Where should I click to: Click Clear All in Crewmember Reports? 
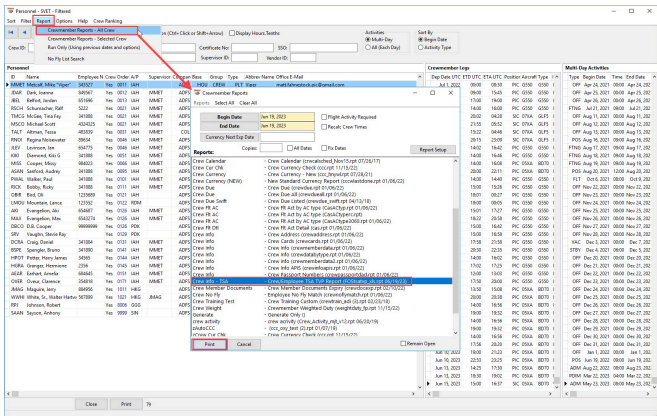tap(248, 103)
